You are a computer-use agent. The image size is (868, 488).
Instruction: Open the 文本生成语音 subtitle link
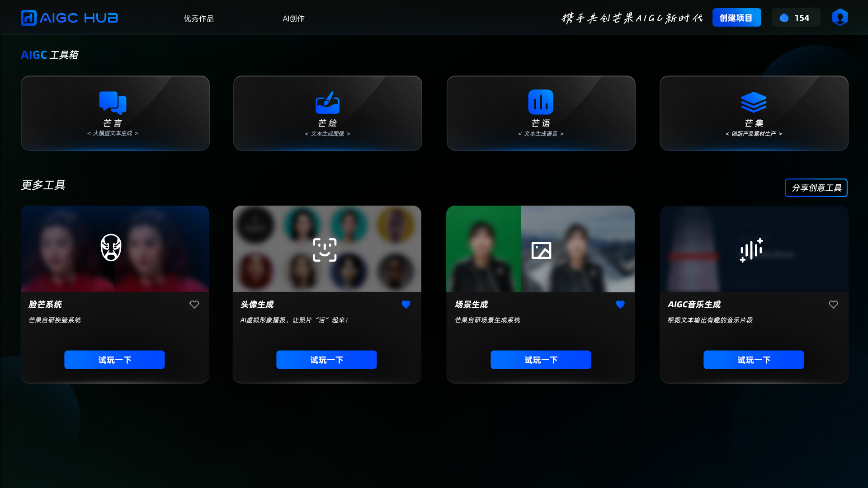click(541, 134)
